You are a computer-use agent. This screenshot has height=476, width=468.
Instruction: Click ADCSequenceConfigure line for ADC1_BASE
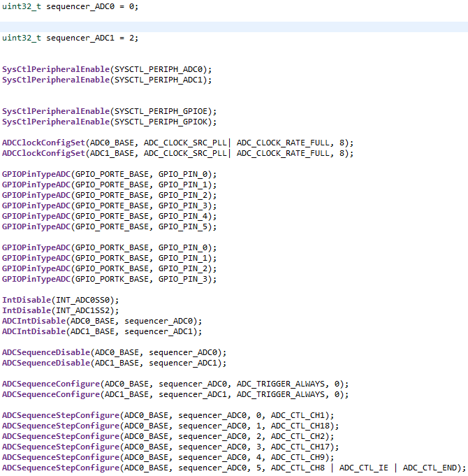click(x=175, y=394)
